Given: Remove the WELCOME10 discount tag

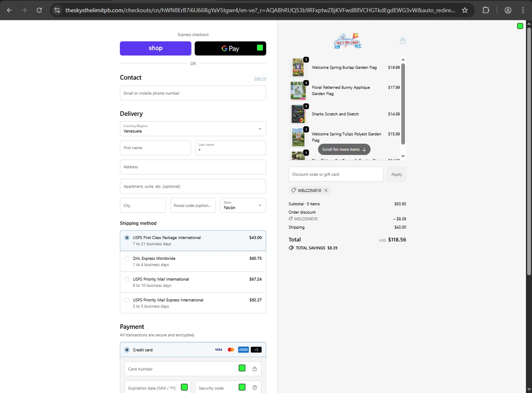Looking at the screenshot, I should 326,190.
